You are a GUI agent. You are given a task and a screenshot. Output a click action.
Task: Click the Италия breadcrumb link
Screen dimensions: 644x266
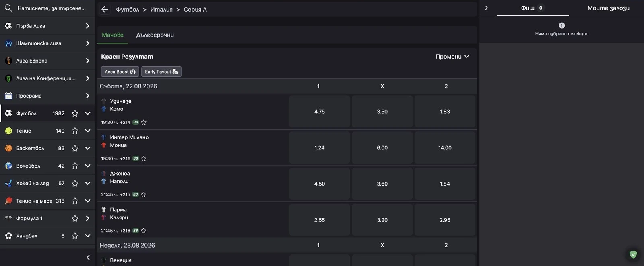[x=161, y=10]
